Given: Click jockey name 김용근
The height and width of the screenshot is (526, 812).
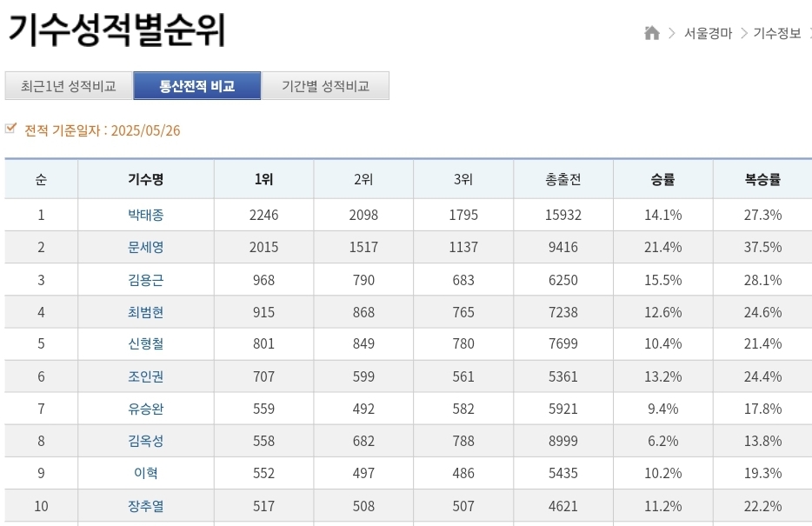Looking at the screenshot, I should (145, 280).
